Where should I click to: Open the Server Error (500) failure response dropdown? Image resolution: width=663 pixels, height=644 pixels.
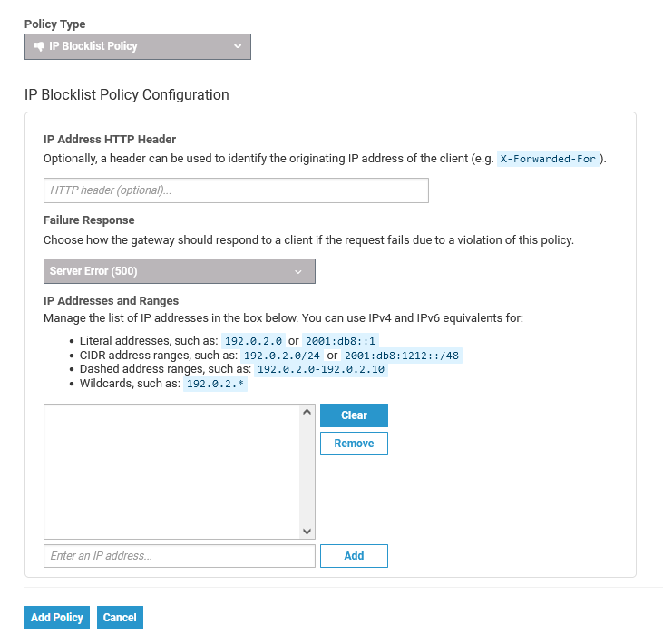point(179,271)
